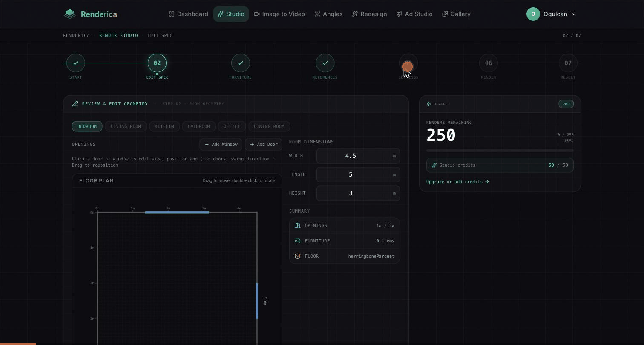This screenshot has height=345, width=644.
Task: Select the Kitchen room type chip
Action: pos(164,126)
